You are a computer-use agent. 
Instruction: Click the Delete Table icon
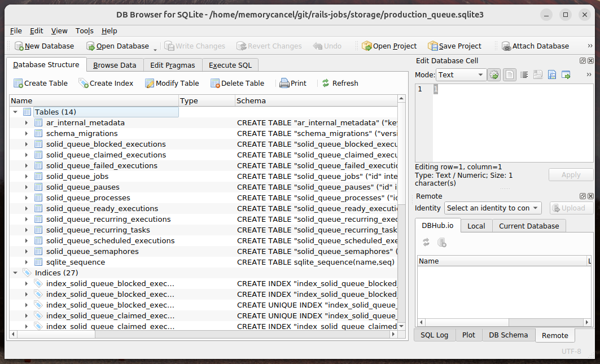click(215, 83)
